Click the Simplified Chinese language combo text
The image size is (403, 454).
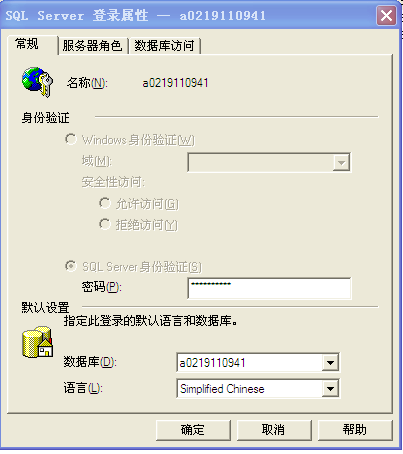(222, 389)
